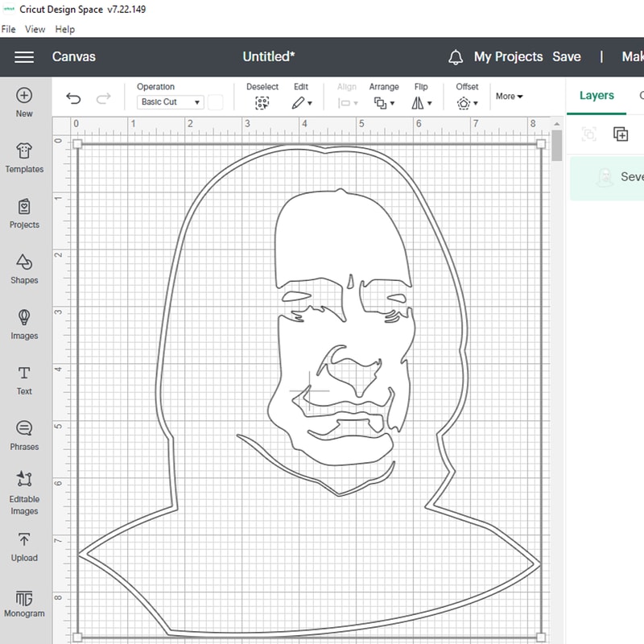Image resolution: width=644 pixels, height=644 pixels.
Task: Click the Upload icon
Action: [24, 547]
